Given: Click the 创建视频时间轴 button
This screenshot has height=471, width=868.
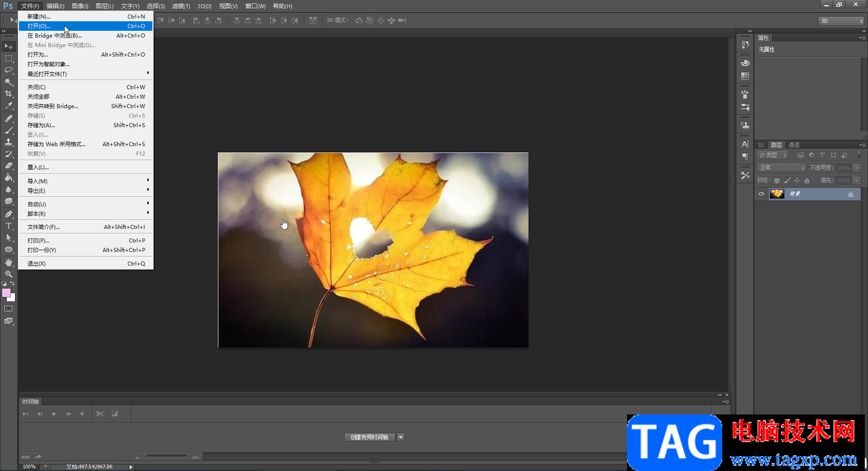Looking at the screenshot, I should point(369,437).
